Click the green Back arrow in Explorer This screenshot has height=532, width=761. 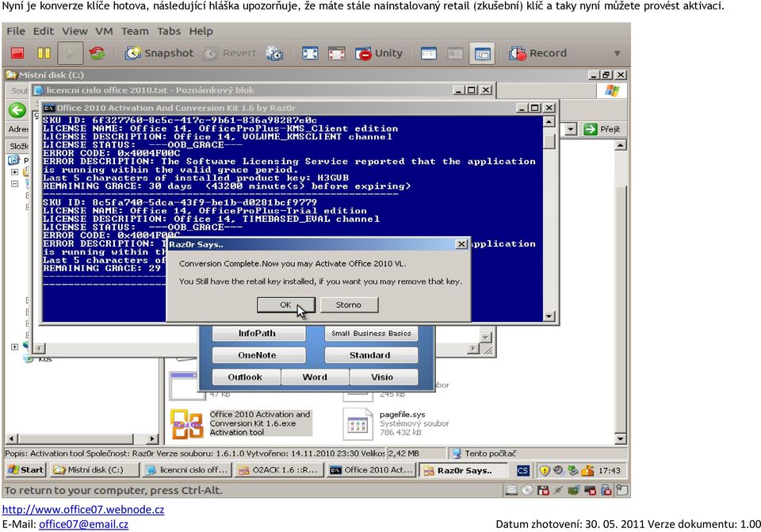17,110
